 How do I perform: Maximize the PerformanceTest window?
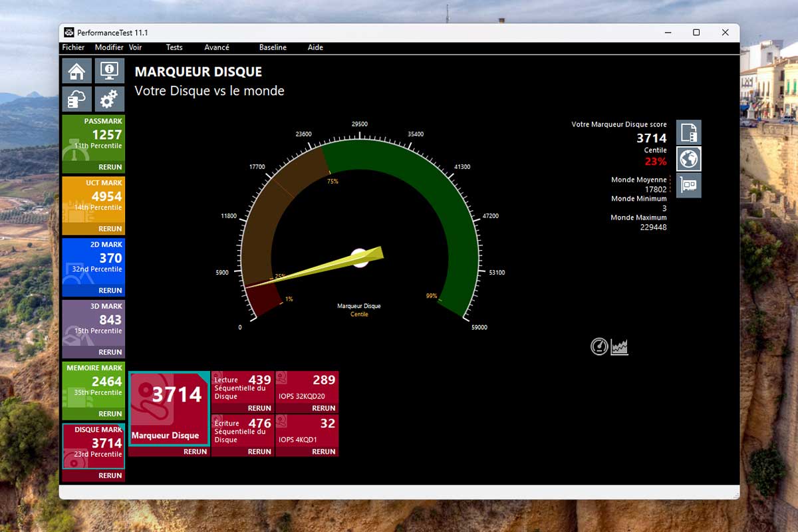coord(696,33)
